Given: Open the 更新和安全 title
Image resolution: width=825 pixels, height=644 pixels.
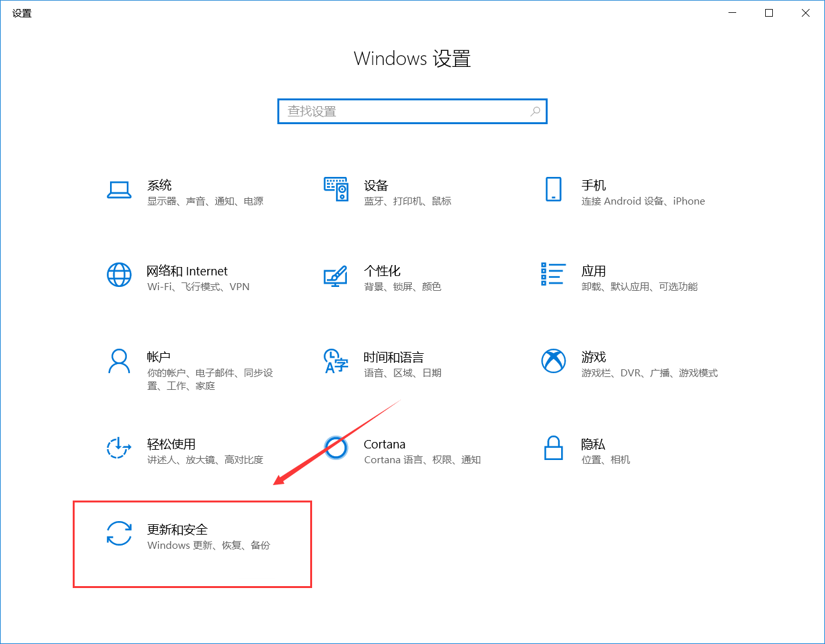Looking at the screenshot, I should [x=178, y=529].
